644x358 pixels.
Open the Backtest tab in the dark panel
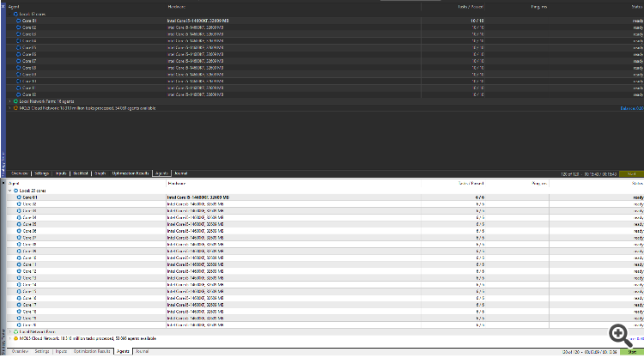[81, 173]
